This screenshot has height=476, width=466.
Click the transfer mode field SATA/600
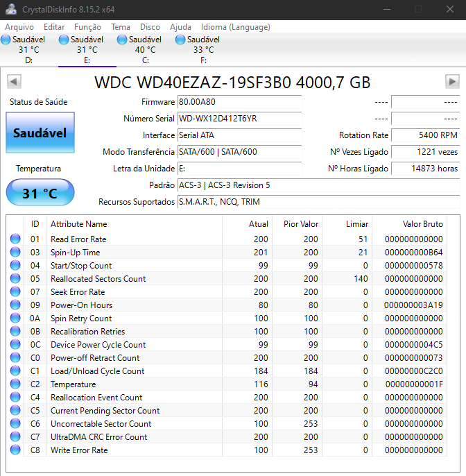pyautogui.click(x=239, y=152)
